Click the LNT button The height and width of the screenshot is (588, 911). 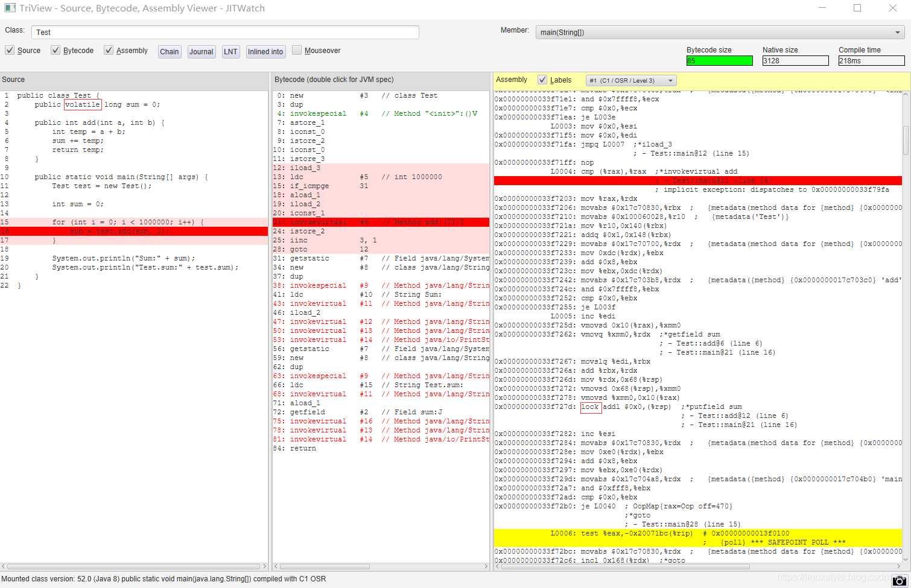230,52
